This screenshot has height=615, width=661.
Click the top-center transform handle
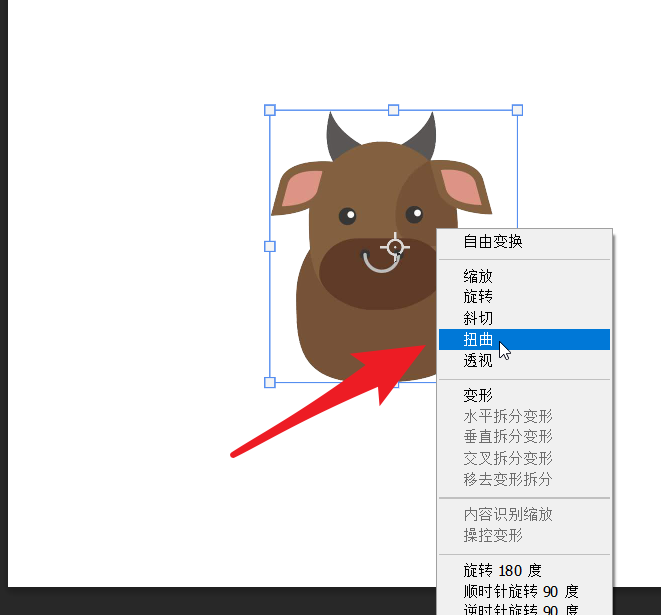point(393,110)
